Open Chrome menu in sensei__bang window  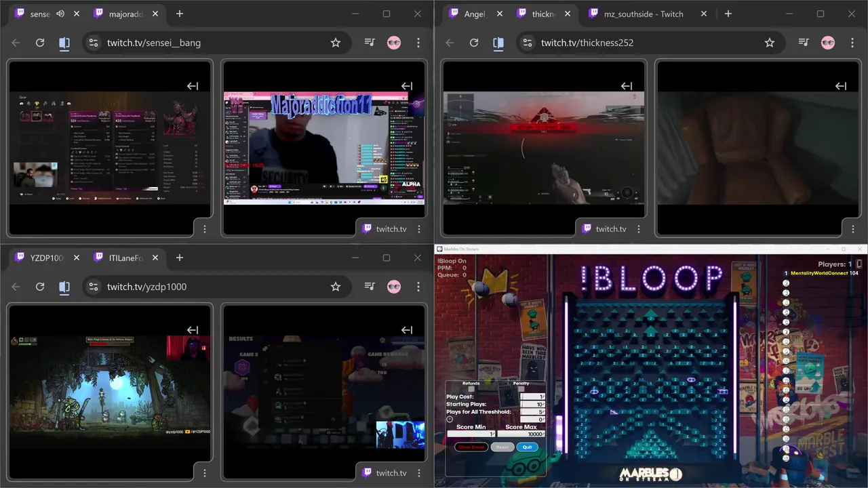click(418, 43)
